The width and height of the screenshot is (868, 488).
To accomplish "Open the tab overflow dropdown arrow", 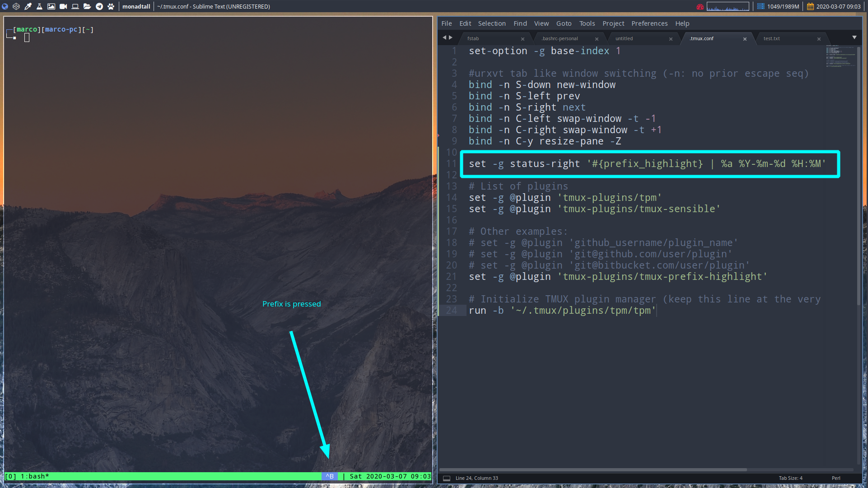I will 854,37.
